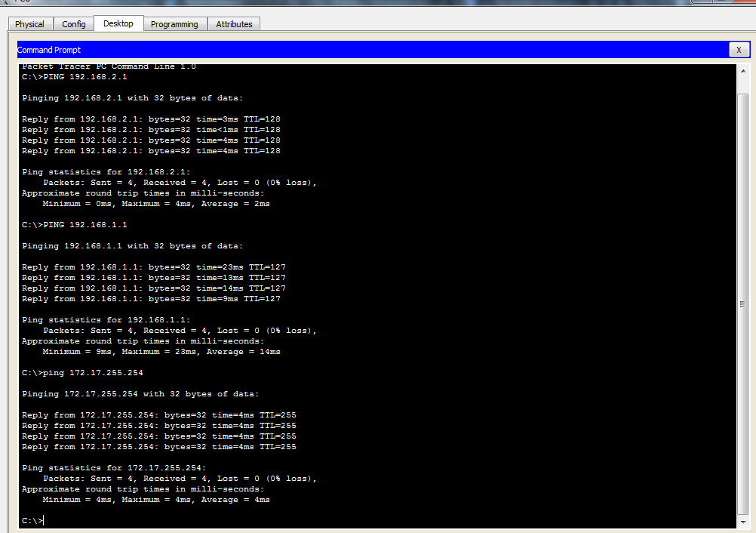The height and width of the screenshot is (533, 756).
Task: Click 'Pinging 192.168.1.1 with 32 bytes' line
Action: (133, 246)
